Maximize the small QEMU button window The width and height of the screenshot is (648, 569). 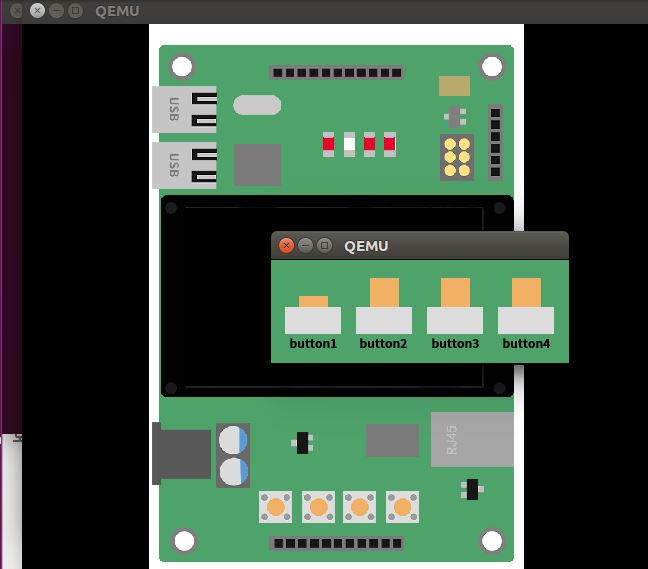tap(325, 245)
